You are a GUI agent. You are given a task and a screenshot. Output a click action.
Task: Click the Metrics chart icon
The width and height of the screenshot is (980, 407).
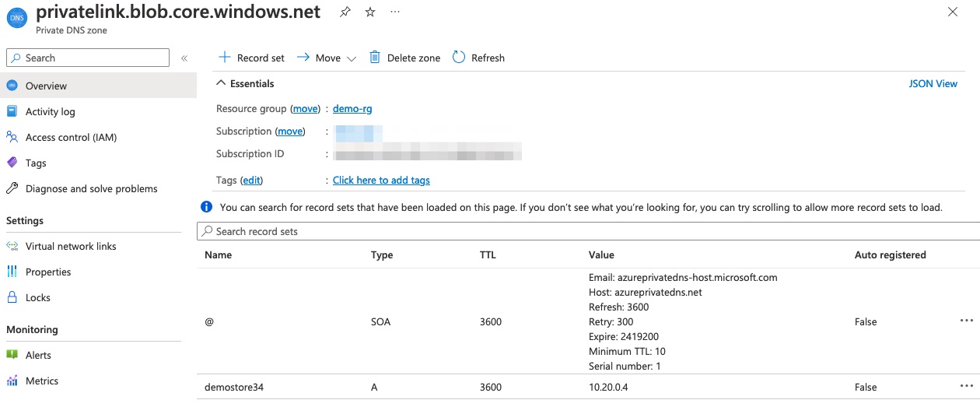coord(12,381)
